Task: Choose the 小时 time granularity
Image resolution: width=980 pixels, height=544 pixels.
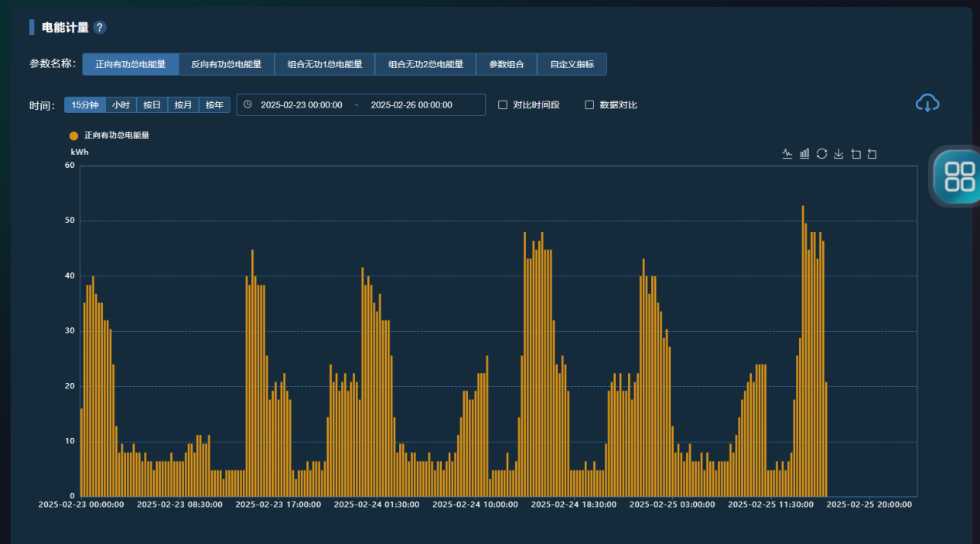Action: (x=121, y=104)
